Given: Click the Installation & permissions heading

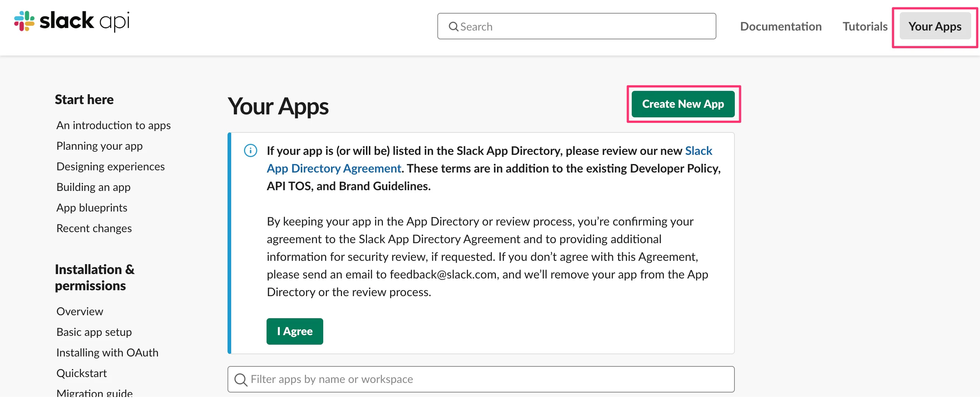Looking at the screenshot, I should point(94,277).
